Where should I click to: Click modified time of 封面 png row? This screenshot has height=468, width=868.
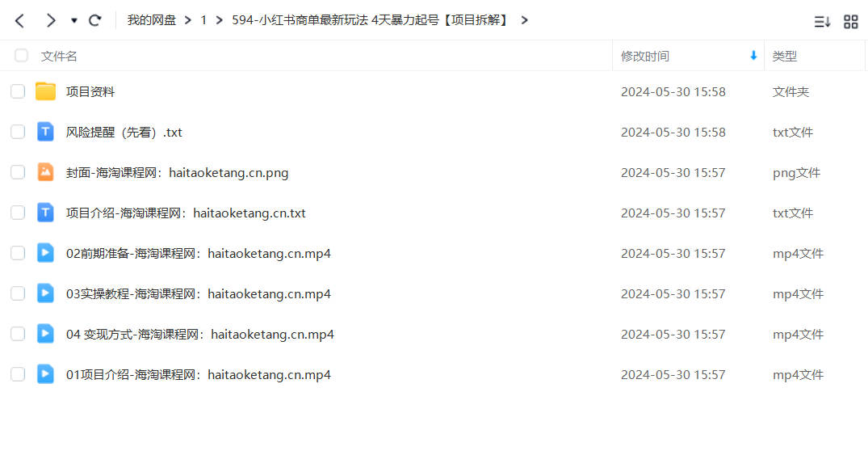(x=673, y=173)
